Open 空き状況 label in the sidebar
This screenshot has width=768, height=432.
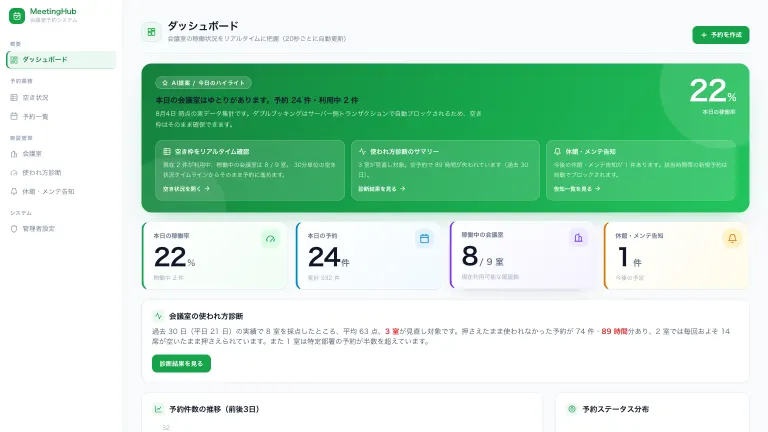coord(35,97)
